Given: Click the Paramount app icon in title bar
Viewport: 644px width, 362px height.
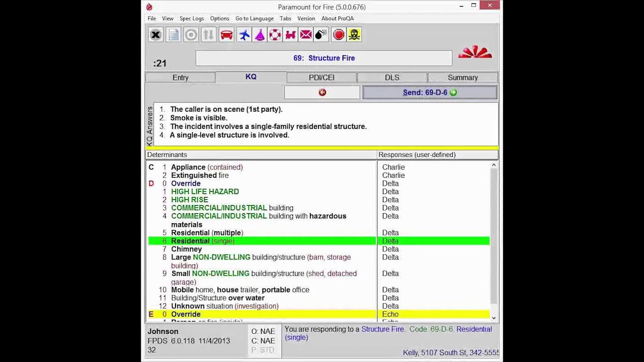Looking at the screenshot, I should click(x=149, y=7).
